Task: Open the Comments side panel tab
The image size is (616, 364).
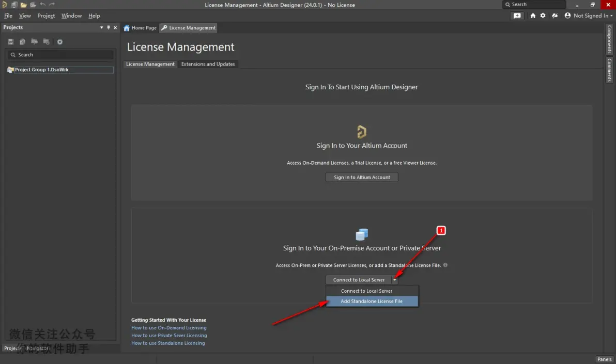Action: (609, 70)
